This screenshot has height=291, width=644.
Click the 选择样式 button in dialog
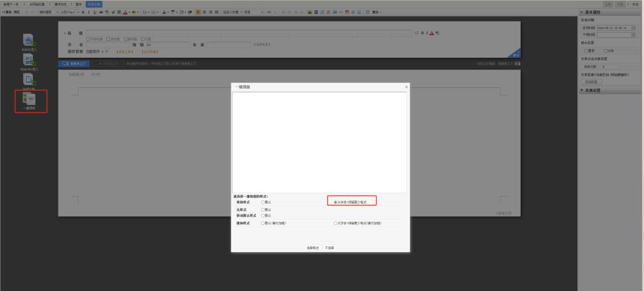click(313, 248)
